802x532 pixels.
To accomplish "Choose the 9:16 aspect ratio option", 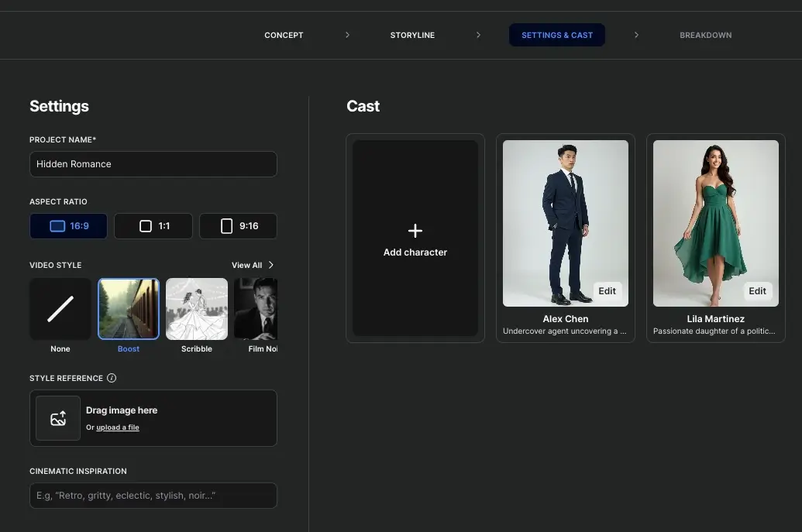I will (239, 226).
